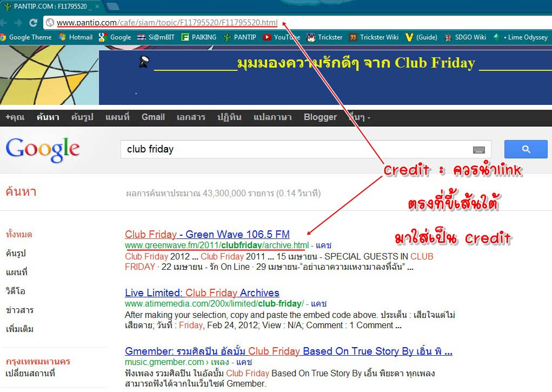Open a new browser tab
The width and height of the screenshot is (552, 392).
112,6
